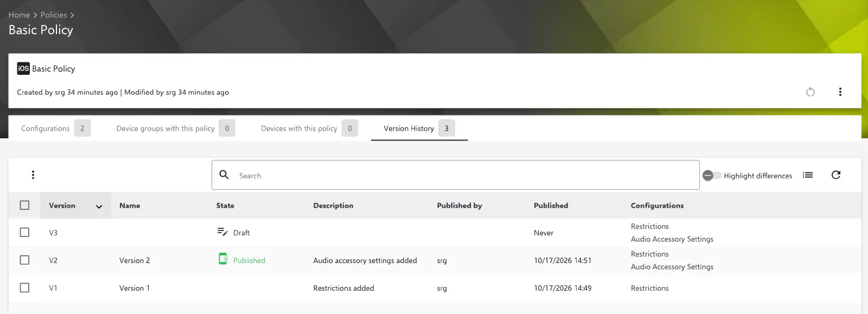The height and width of the screenshot is (314, 868).
Task: Click the Draft state icon for V3
Action: pyautogui.click(x=222, y=232)
